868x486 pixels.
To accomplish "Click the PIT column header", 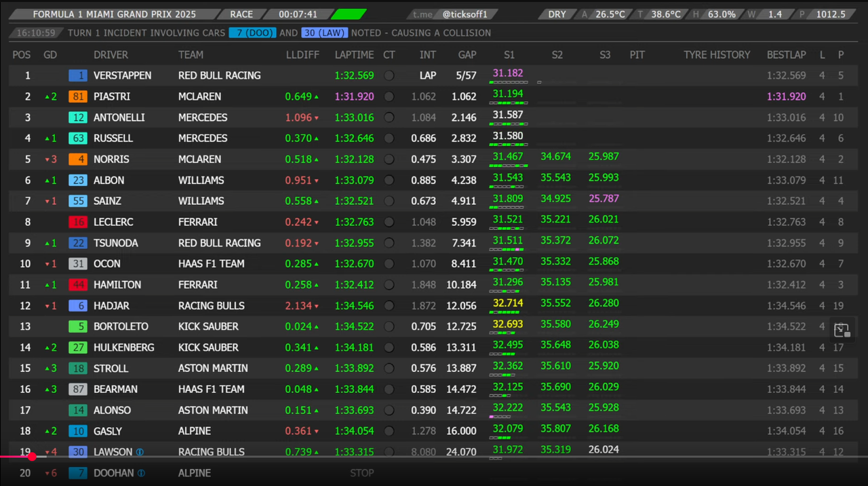I will (637, 55).
